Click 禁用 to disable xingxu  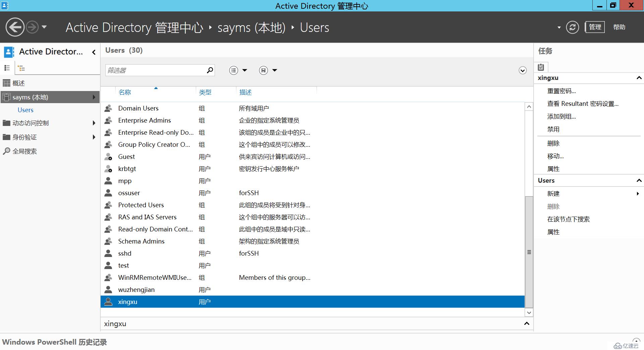[x=553, y=129]
